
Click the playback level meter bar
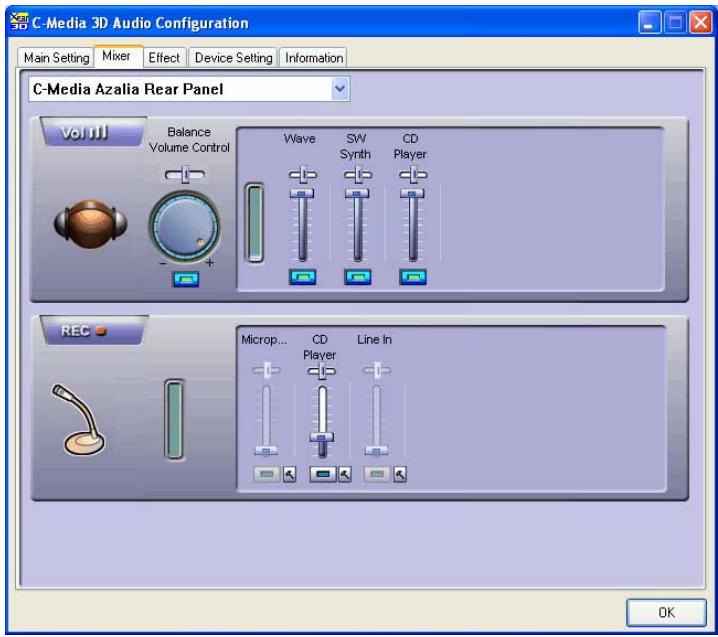(x=255, y=223)
